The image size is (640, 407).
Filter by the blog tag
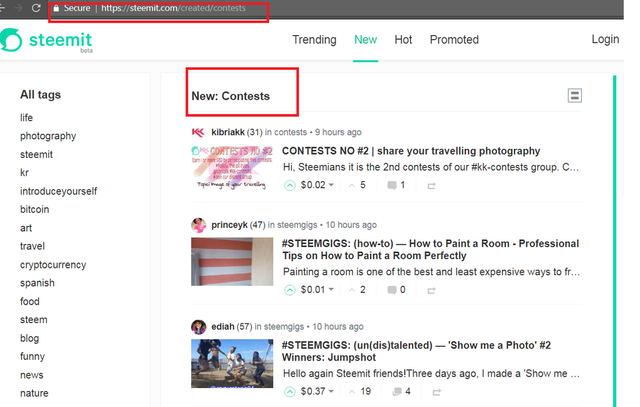[29, 338]
